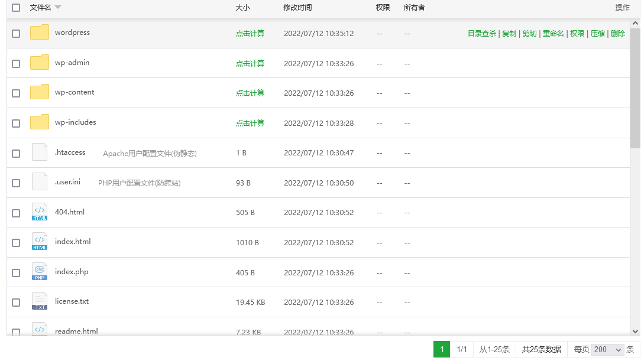Open the per-page count dropdown showing 200
Image resolution: width=641 pixels, height=364 pixels.
coord(608,349)
